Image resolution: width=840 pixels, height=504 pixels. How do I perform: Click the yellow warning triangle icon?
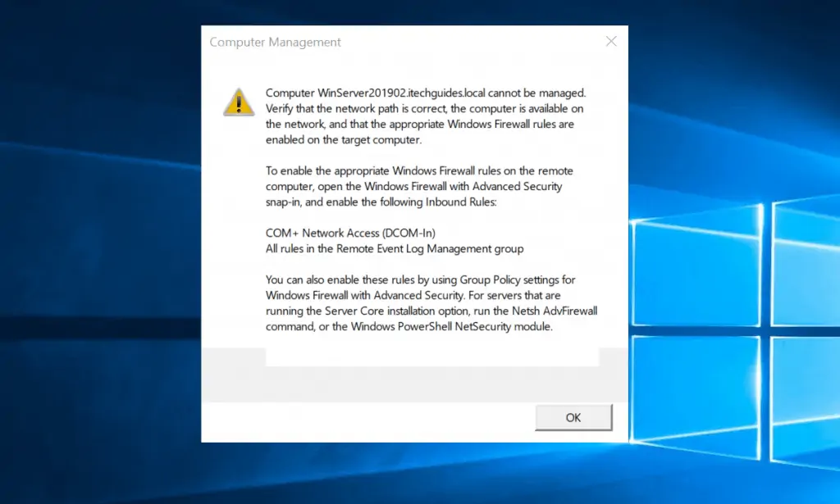coord(239,102)
